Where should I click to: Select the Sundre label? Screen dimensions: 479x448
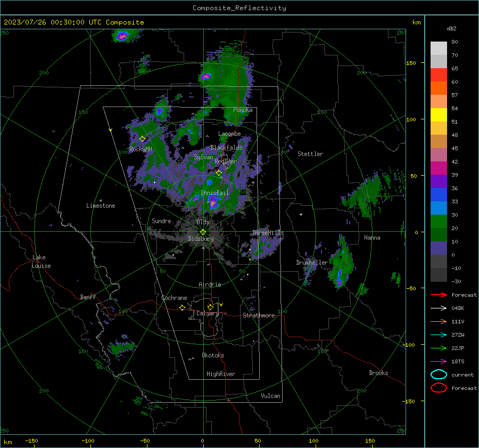(161, 221)
